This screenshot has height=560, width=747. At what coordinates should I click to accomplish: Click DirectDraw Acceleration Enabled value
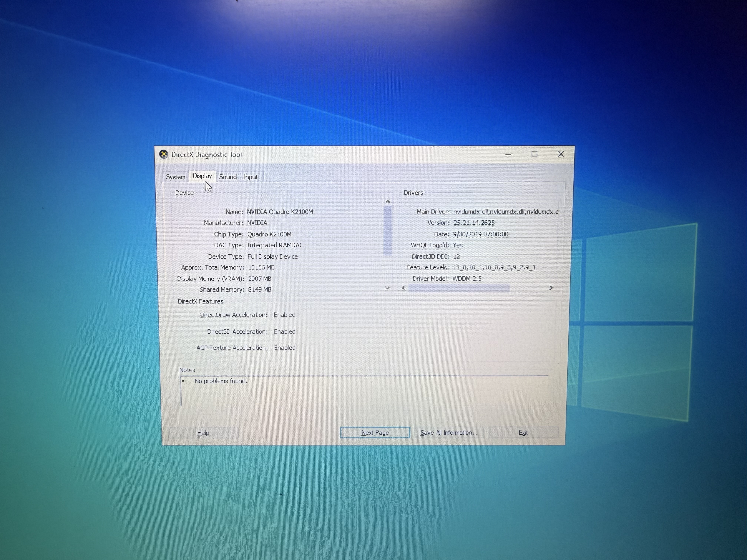coord(284,315)
